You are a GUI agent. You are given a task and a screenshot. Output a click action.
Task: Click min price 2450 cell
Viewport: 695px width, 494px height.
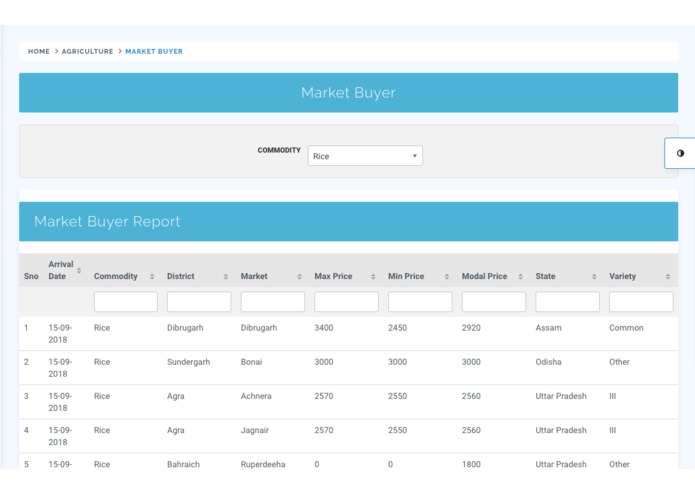pos(397,328)
